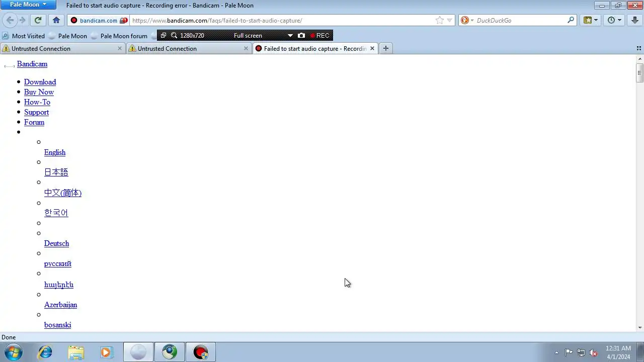644x362 pixels.
Task: Open the muted volume tray icon
Action: (x=594, y=352)
